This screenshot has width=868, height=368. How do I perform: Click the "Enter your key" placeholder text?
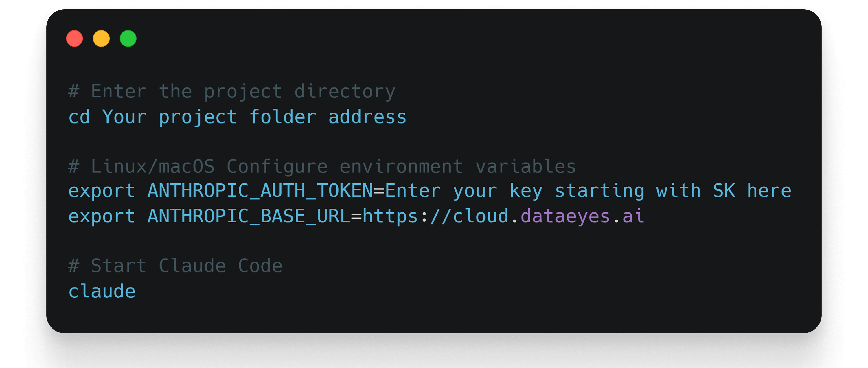464,191
